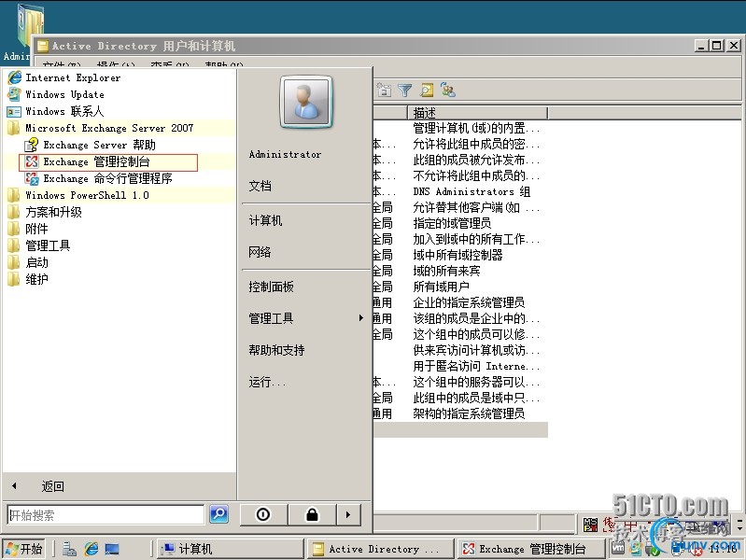Click the Administrator user picture
The height and width of the screenshot is (560, 746).
(x=306, y=102)
